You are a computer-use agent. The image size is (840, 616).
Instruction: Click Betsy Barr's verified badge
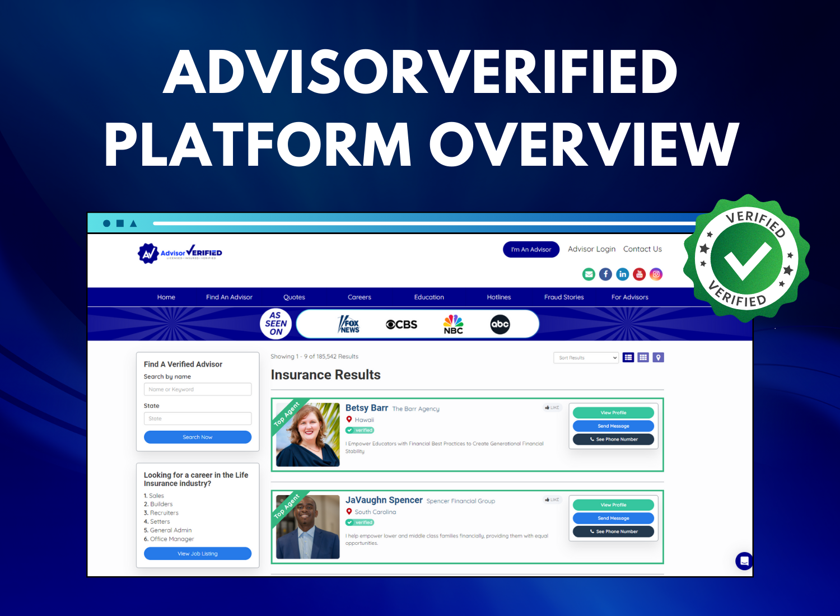pyautogui.click(x=360, y=430)
